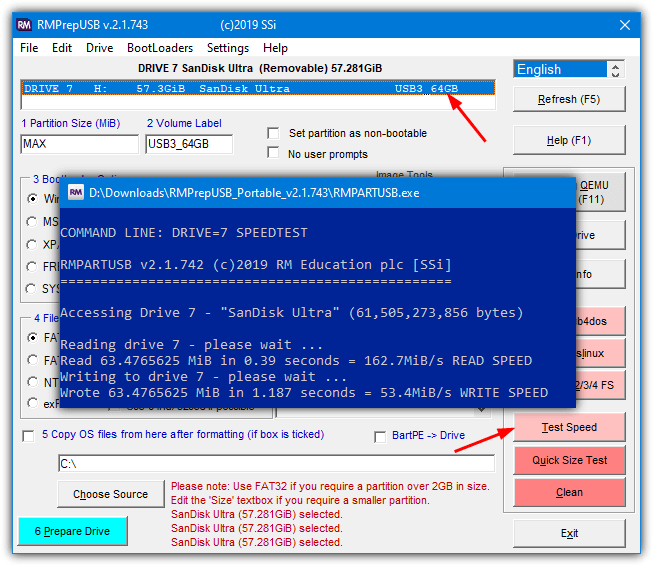This screenshot has width=653, height=565.
Task: Click Quick Size Test button
Action: pyautogui.click(x=569, y=460)
